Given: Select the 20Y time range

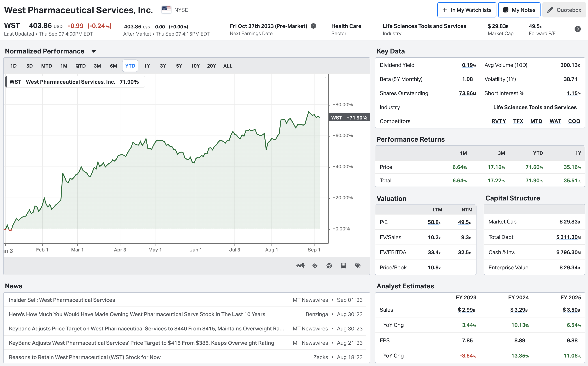Looking at the screenshot, I should [x=212, y=66].
